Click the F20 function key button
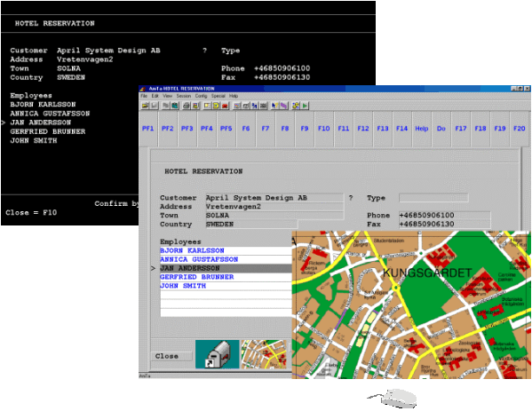Screen dimensions: 532x411 tap(519, 129)
